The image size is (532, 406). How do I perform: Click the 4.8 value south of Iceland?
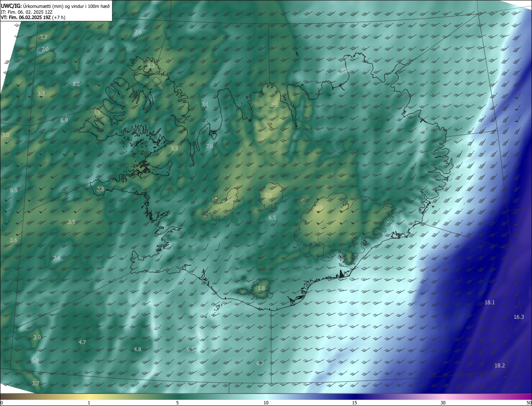click(x=138, y=350)
